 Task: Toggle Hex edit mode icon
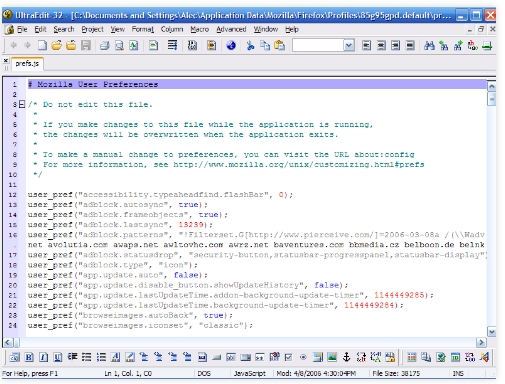coord(192,45)
